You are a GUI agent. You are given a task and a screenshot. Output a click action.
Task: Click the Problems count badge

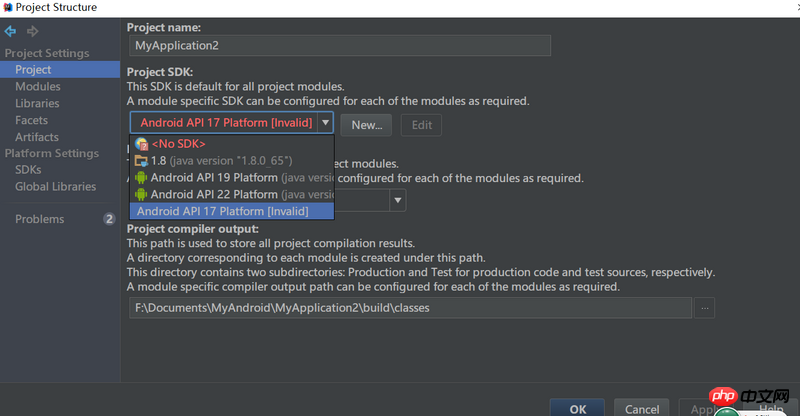(x=109, y=219)
